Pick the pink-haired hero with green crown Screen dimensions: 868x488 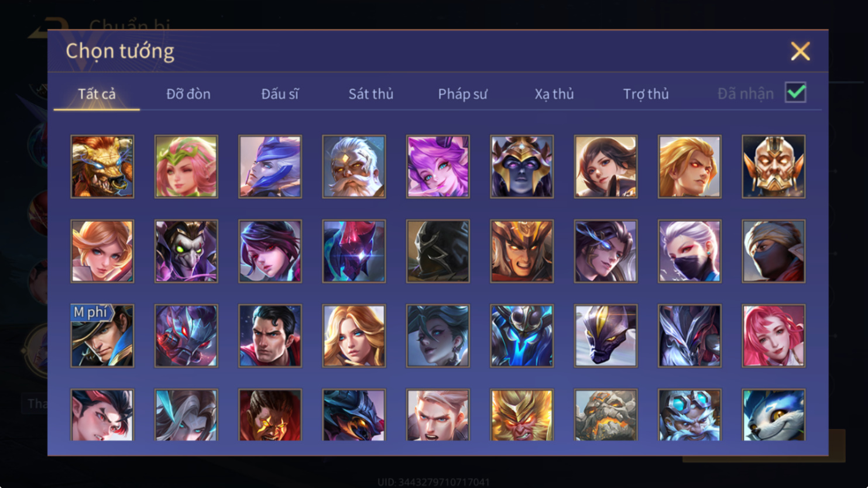point(186,167)
